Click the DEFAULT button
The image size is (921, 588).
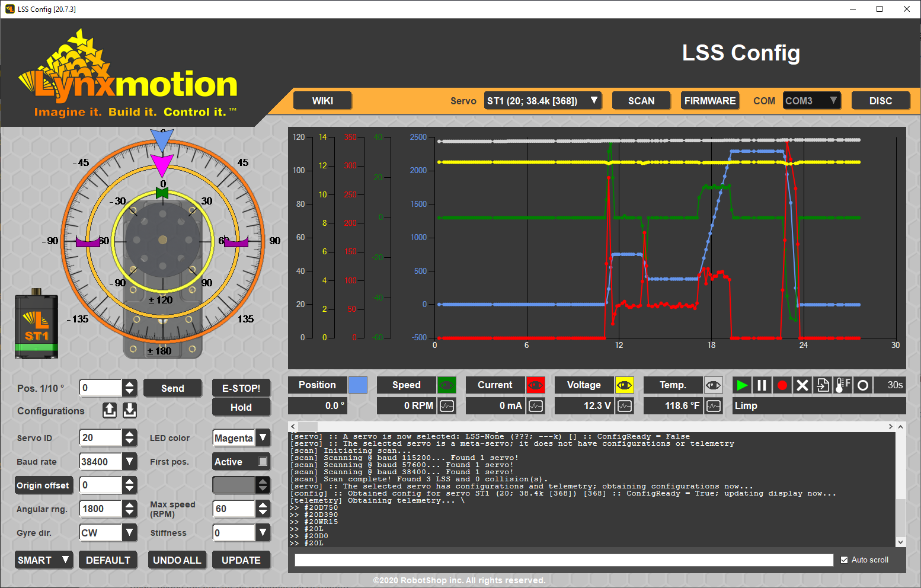[108, 560]
